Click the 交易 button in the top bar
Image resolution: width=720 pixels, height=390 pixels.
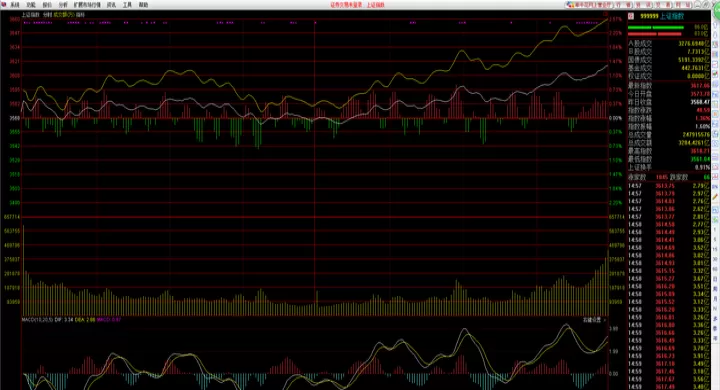(x=664, y=5)
